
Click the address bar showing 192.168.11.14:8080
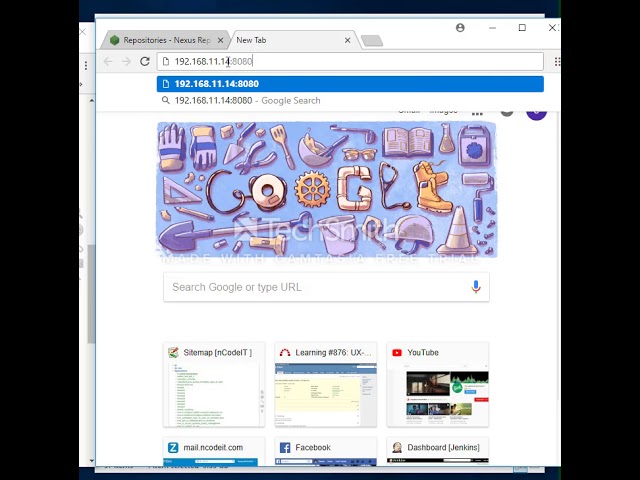350,61
